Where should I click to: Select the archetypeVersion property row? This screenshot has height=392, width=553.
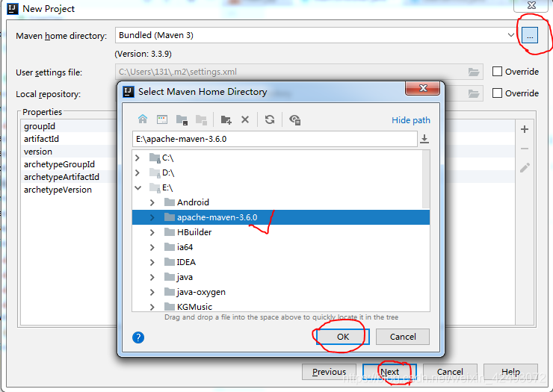click(x=69, y=190)
